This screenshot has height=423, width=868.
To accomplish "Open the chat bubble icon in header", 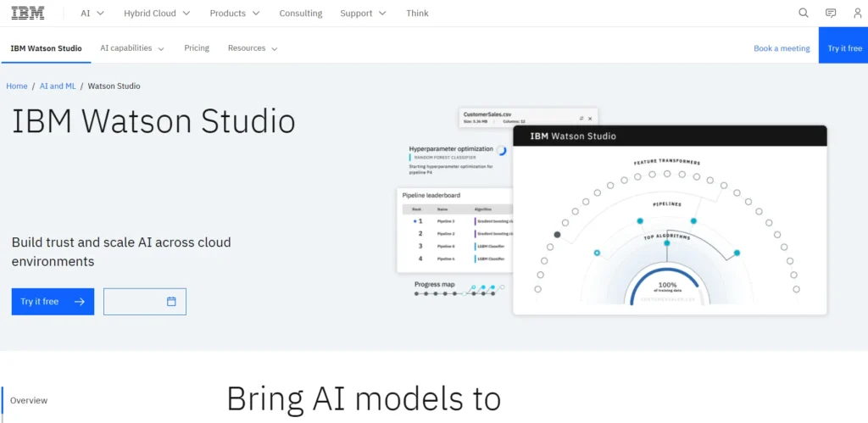I will point(831,14).
